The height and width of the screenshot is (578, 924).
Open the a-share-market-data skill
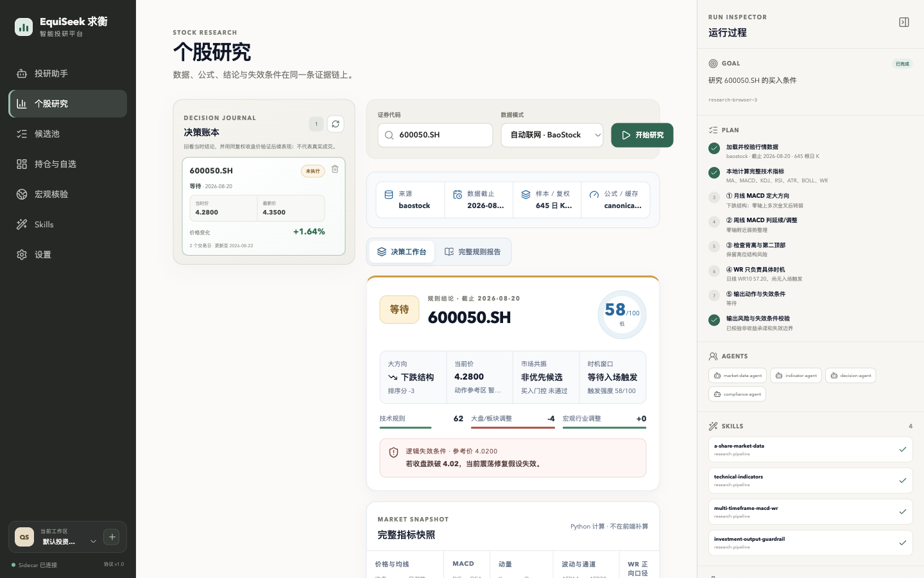tap(810, 450)
